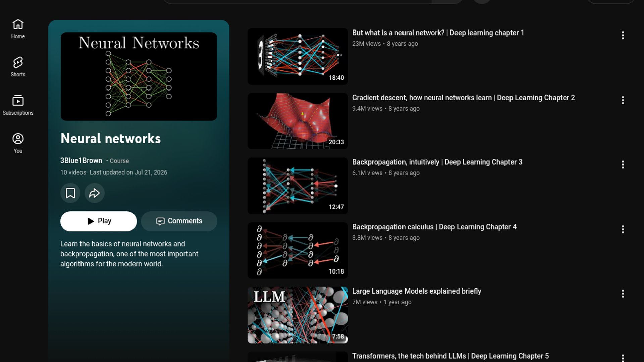Open options for Backpropagation calculus video

pyautogui.click(x=623, y=229)
